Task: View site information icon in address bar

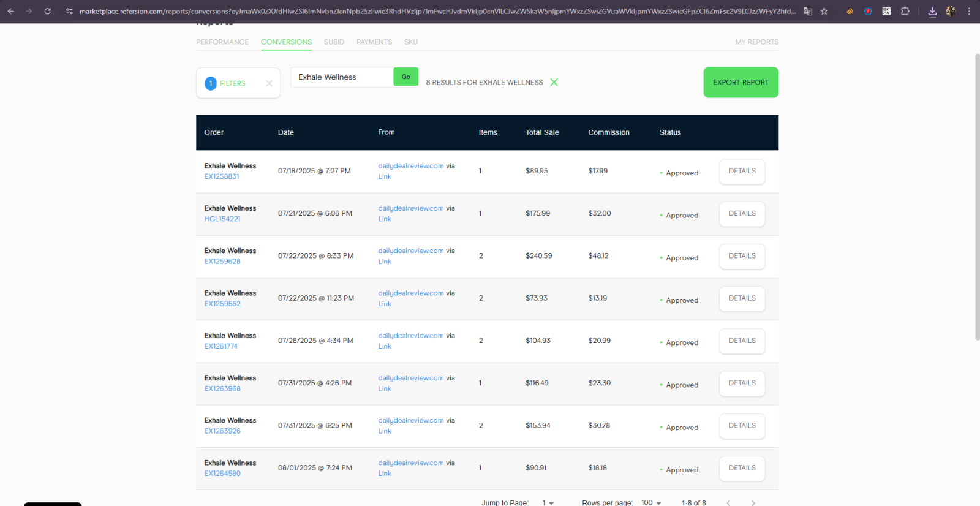Action: pyautogui.click(x=69, y=11)
